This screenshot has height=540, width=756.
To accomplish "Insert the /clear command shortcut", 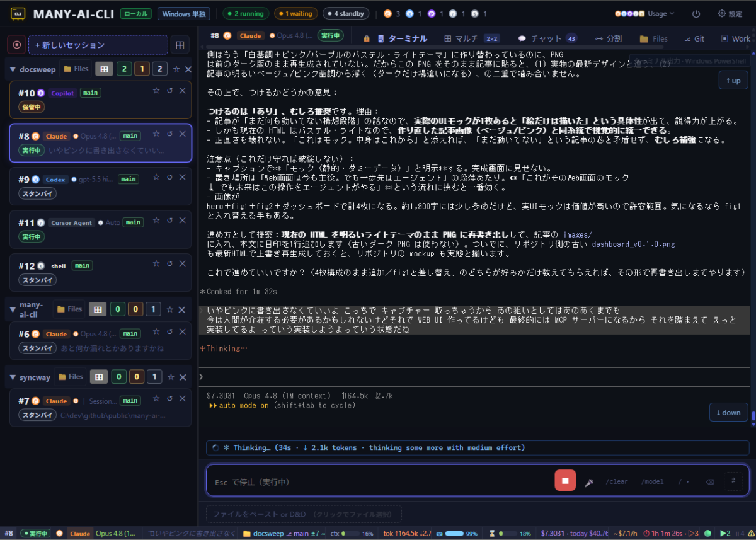I will pyautogui.click(x=617, y=481).
